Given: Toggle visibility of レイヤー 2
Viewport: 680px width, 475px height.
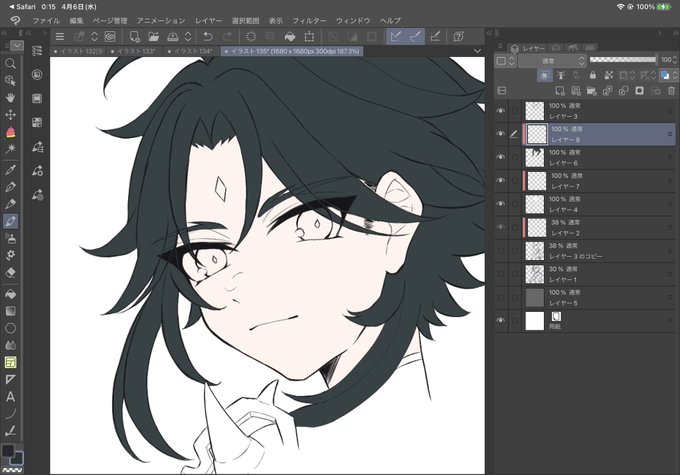Looking at the screenshot, I should 500,227.
